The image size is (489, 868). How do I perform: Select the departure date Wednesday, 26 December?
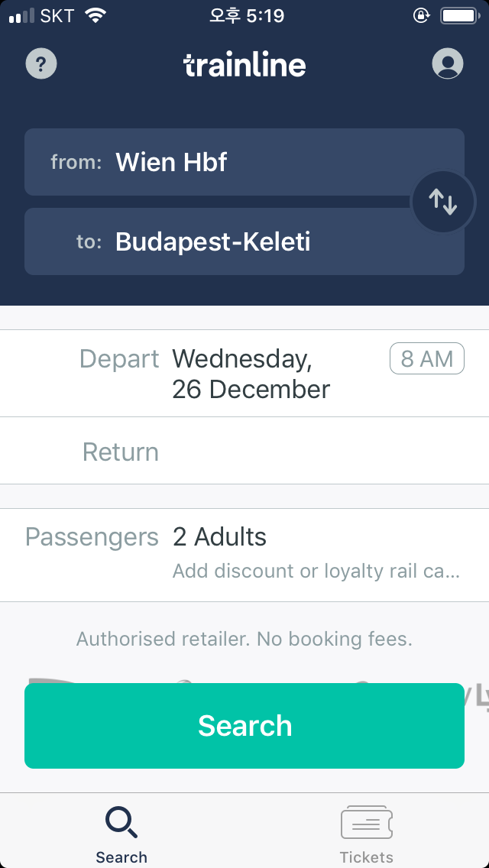tap(251, 374)
